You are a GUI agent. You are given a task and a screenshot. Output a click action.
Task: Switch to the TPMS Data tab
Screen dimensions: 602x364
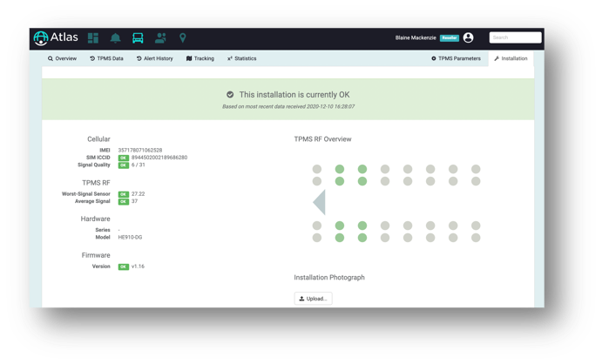point(106,58)
